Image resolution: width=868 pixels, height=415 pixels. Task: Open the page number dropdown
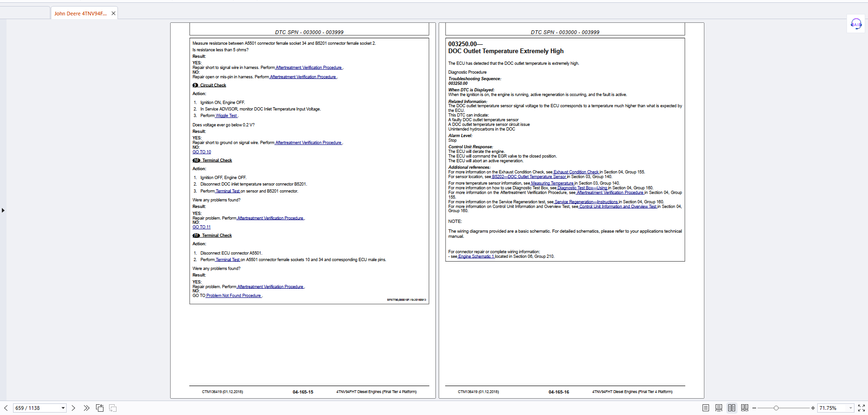pyautogui.click(x=63, y=408)
